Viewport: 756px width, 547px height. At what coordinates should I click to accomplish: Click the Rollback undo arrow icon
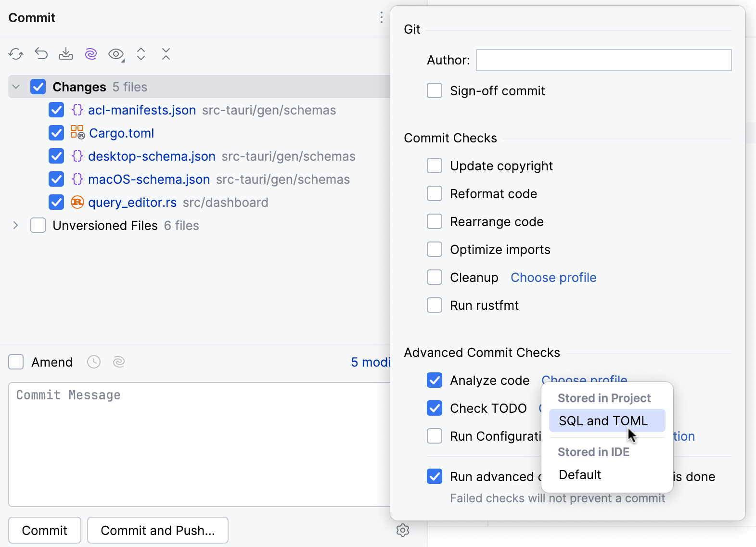(x=41, y=54)
